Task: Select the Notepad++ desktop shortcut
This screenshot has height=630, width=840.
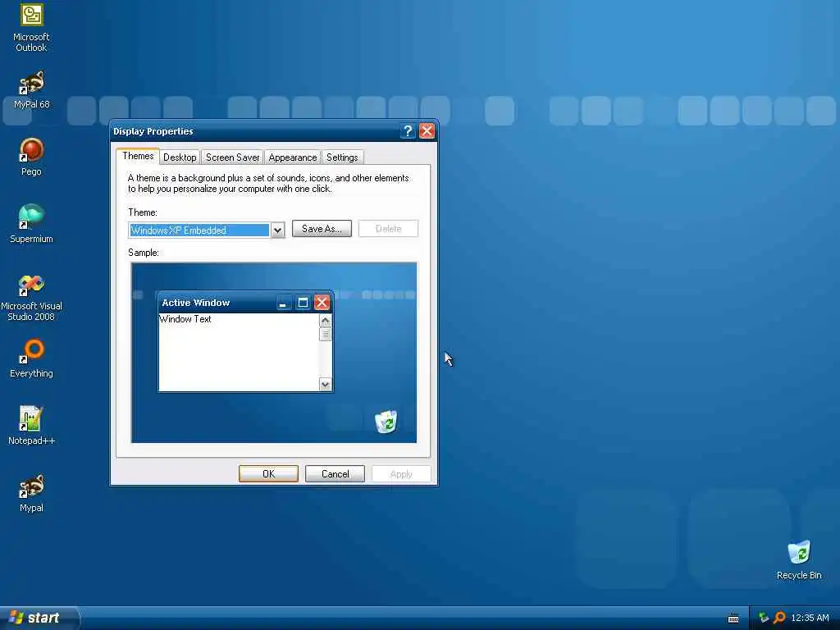Action: (32, 426)
